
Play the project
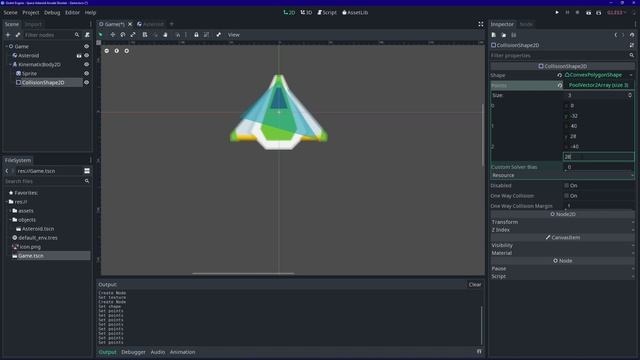(557, 13)
